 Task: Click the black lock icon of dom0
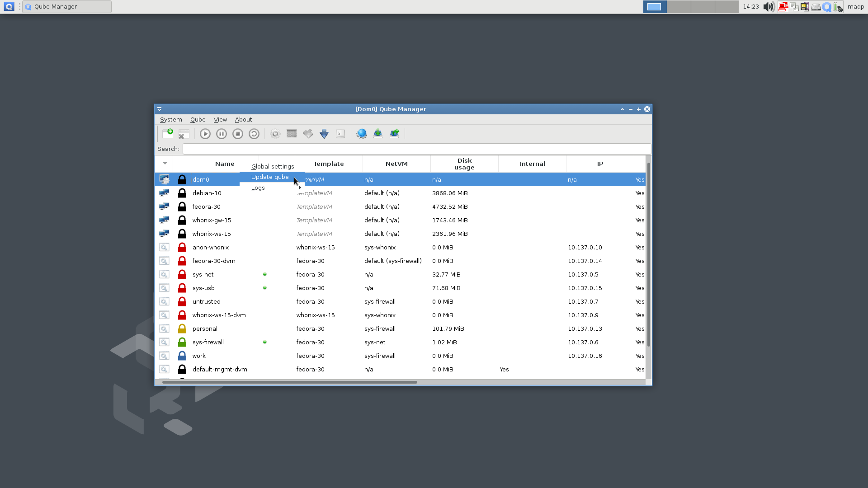tap(182, 179)
